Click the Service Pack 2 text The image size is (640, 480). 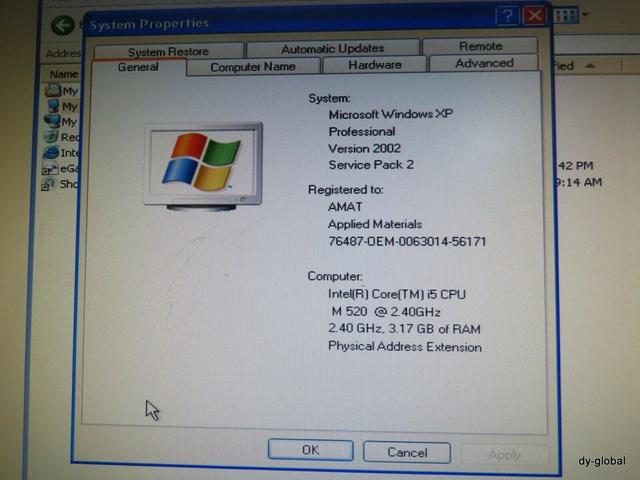click(x=371, y=165)
